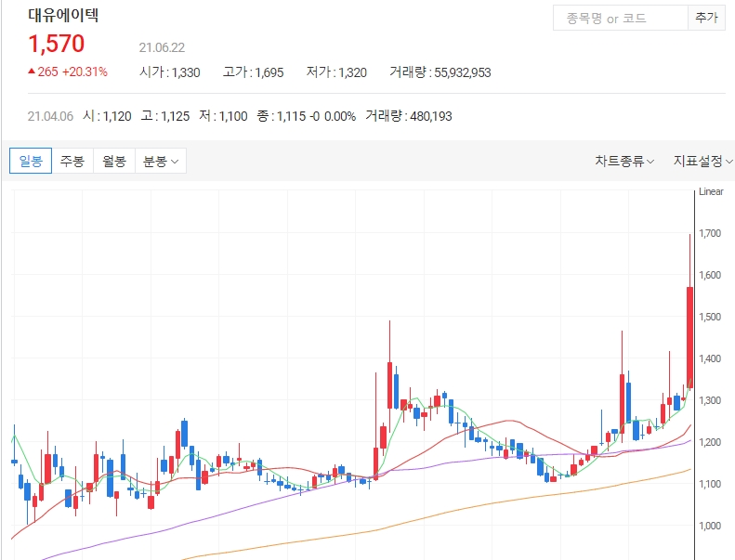Screen dimensions: 735x560
Task: Switch to the 월봉 monthly chart tab
Action: [x=114, y=161]
